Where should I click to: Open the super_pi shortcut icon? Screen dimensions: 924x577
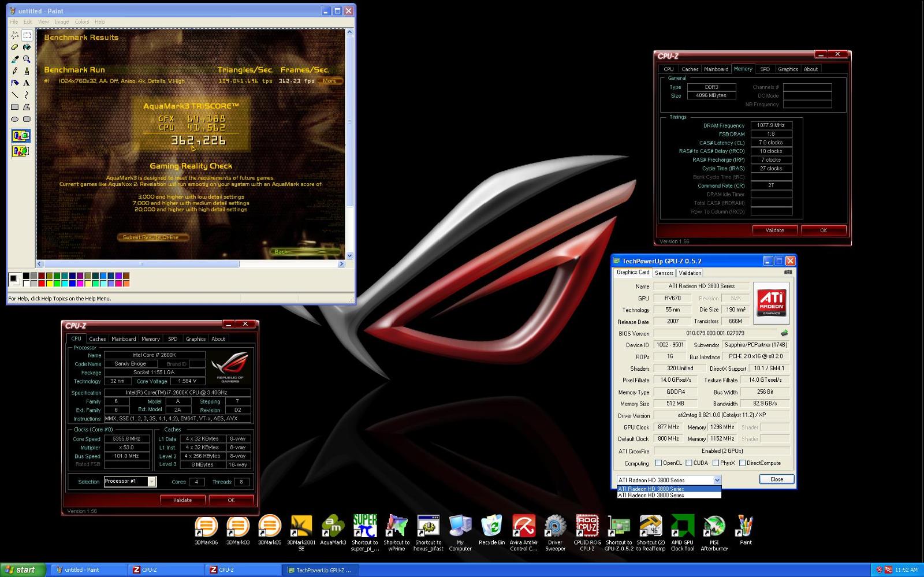365,533
